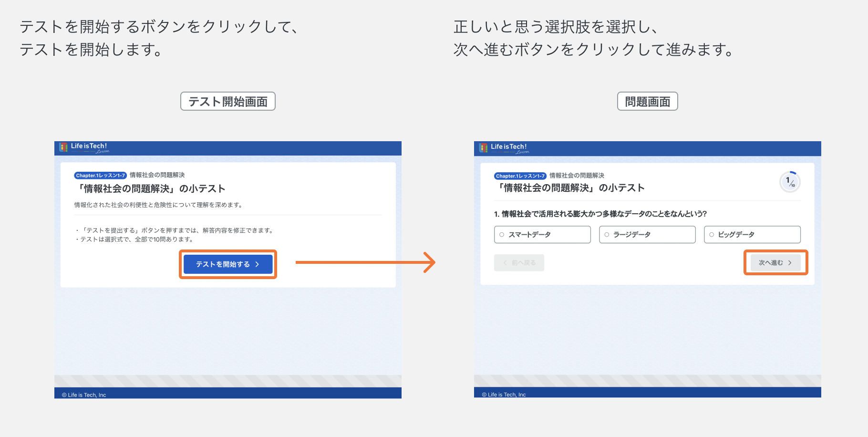Click the note テストは選択式で、全部で10問あります
868x437 pixels.
point(134,239)
